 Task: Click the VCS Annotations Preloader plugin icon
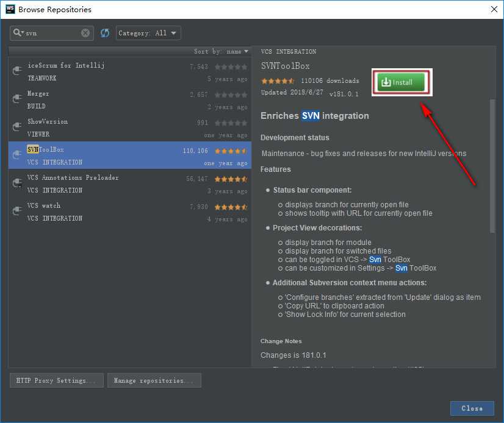(x=17, y=183)
